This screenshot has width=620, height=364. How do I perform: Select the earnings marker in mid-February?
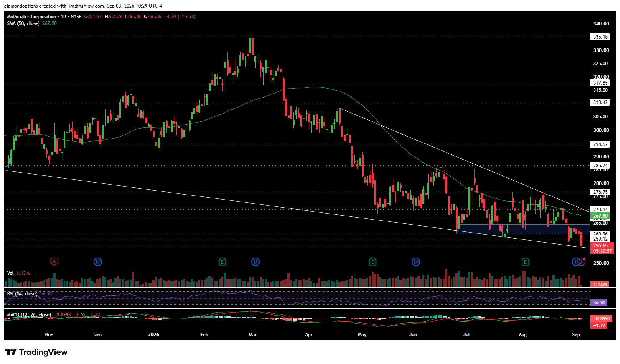point(222,262)
